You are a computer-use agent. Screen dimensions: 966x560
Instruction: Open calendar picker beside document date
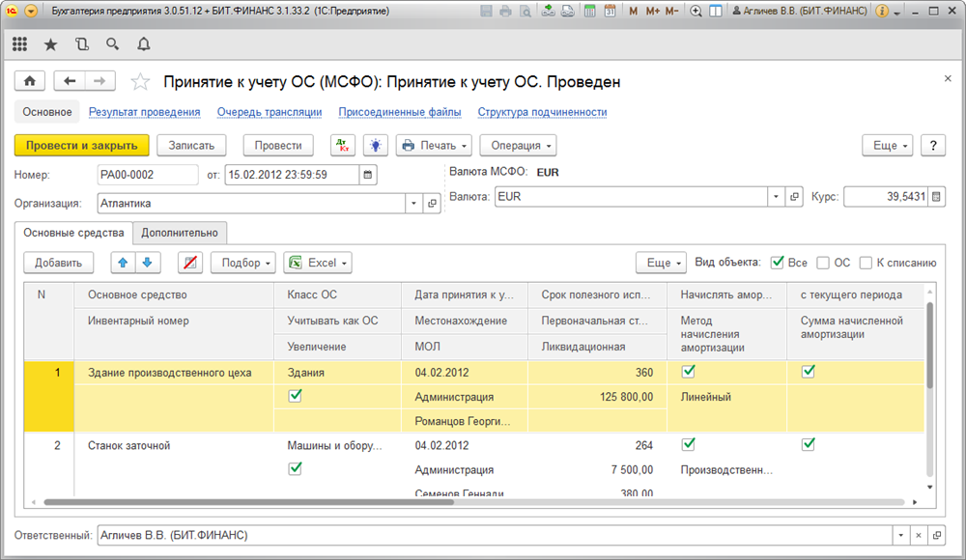click(x=368, y=175)
